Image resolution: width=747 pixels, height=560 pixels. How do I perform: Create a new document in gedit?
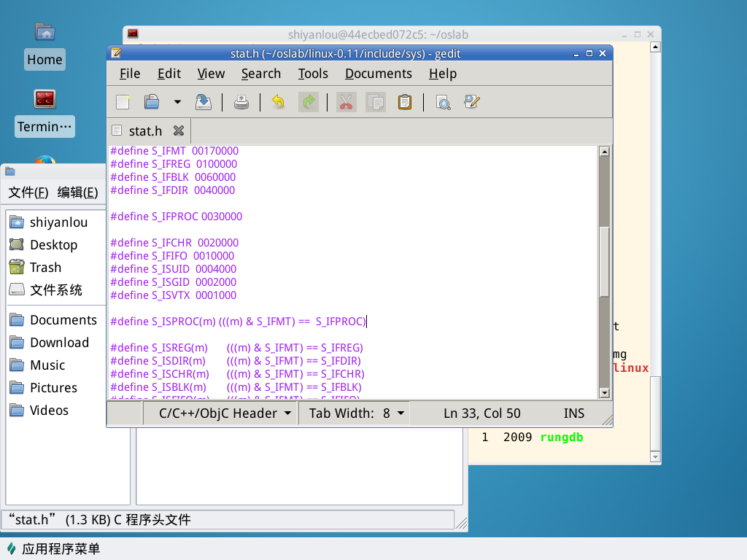pyautogui.click(x=123, y=102)
